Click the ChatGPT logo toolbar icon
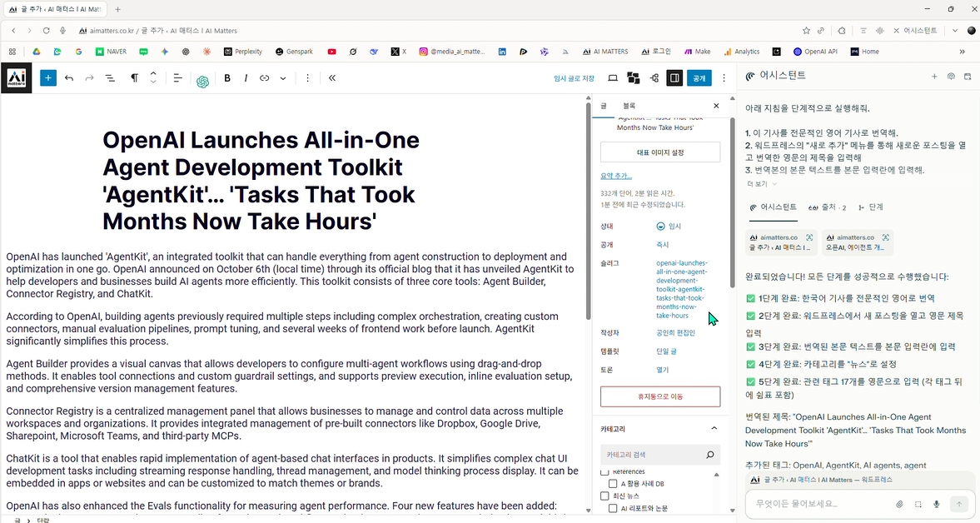Image resolution: width=980 pixels, height=523 pixels. [202, 81]
